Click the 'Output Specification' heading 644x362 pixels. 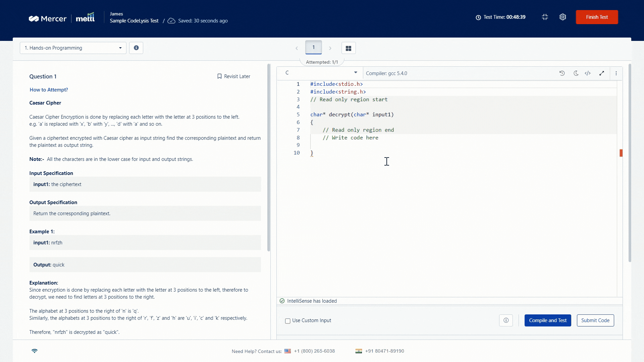(x=53, y=202)
